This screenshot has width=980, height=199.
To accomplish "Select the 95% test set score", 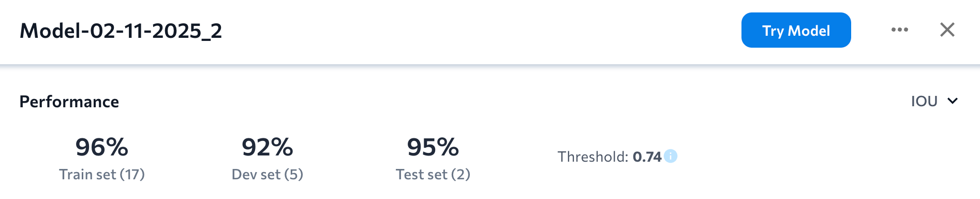I will coord(433,147).
